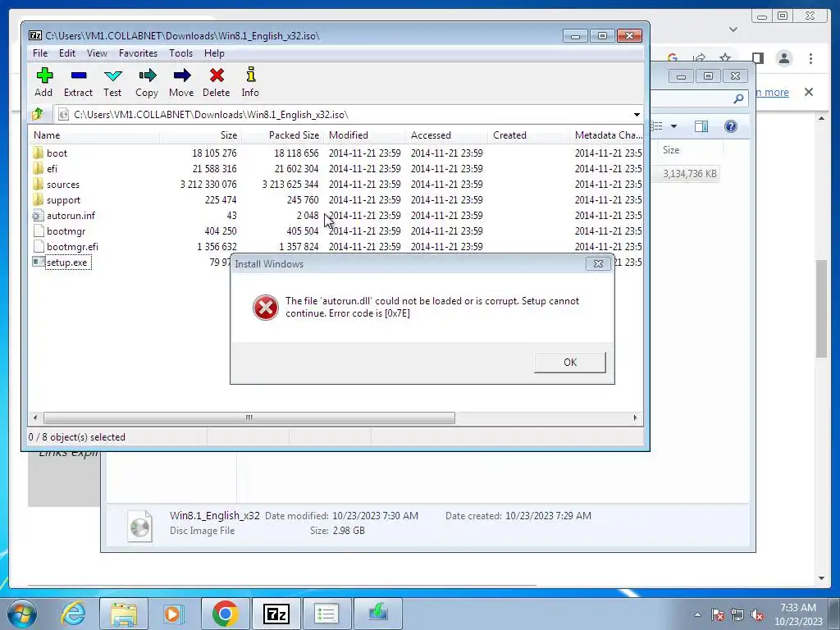This screenshot has height=630, width=840.
Task: Open the View menu
Action: (97, 53)
